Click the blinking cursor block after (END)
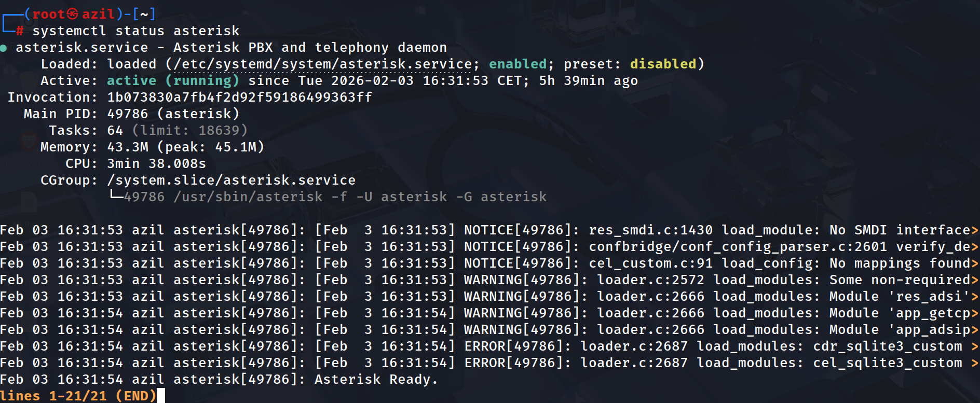 click(161, 396)
